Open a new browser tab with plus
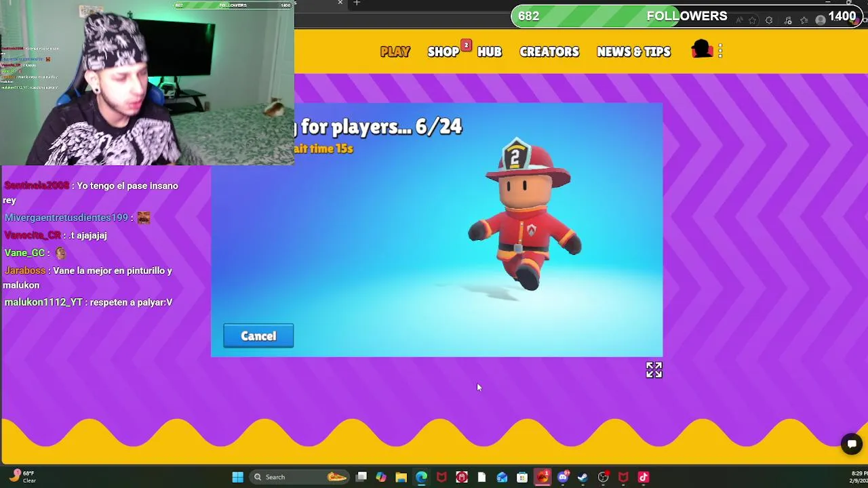 click(357, 3)
